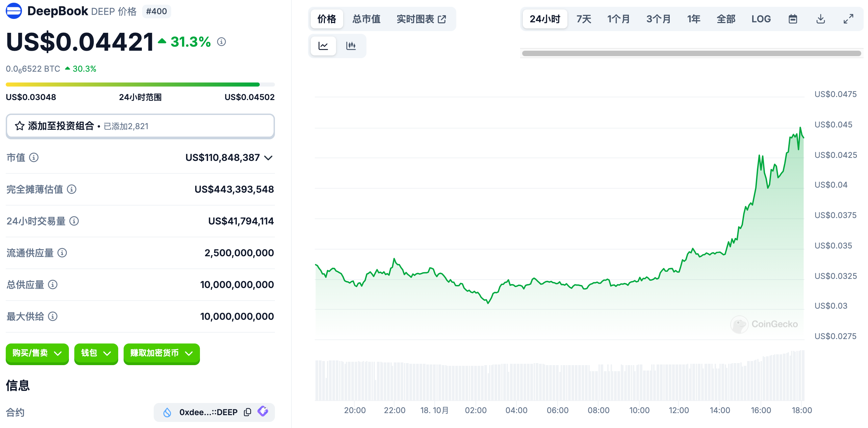The height and width of the screenshot is (428, 868).
Task: Switch to the 总市值 tab
Action: (366, 19)
